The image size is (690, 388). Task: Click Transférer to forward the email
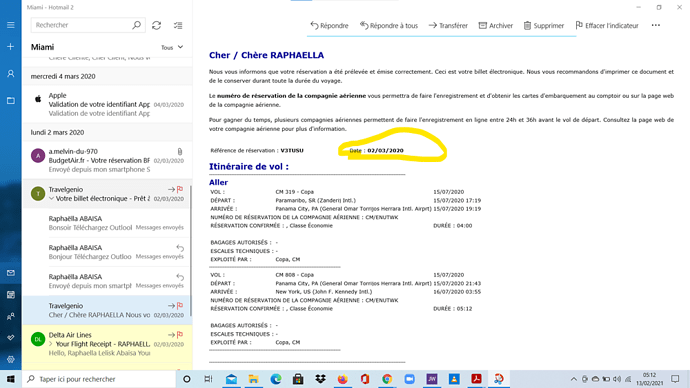(448, 26)
